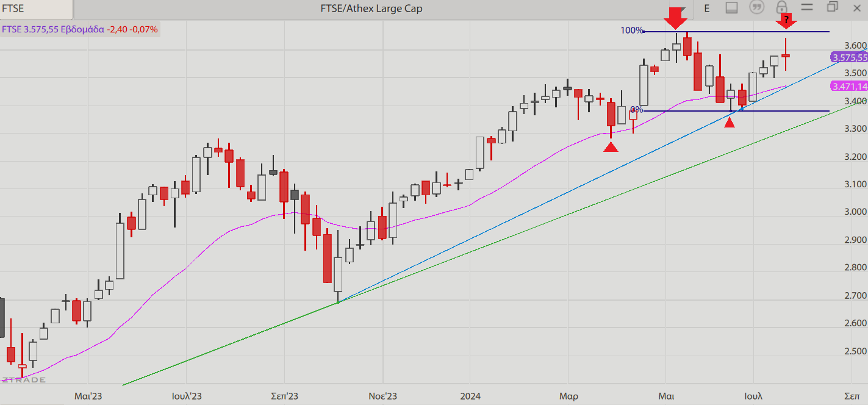
Task: Click the restore window icon
Action: tap(833, 7)
